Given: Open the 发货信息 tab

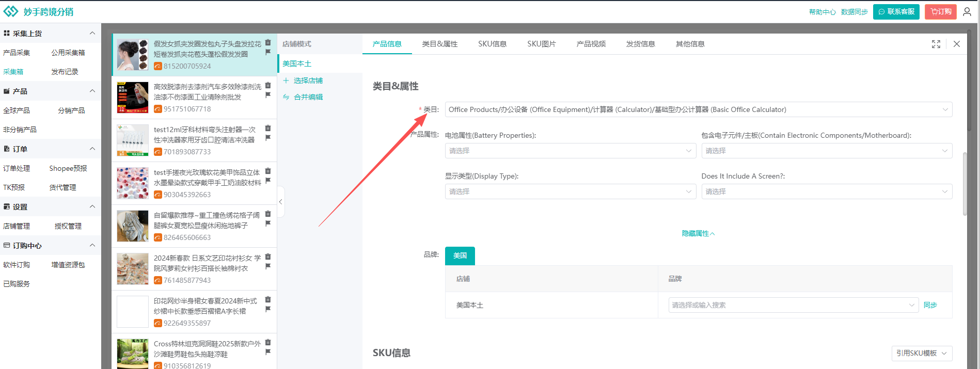Looking at the screenshot, I should 640,44.
